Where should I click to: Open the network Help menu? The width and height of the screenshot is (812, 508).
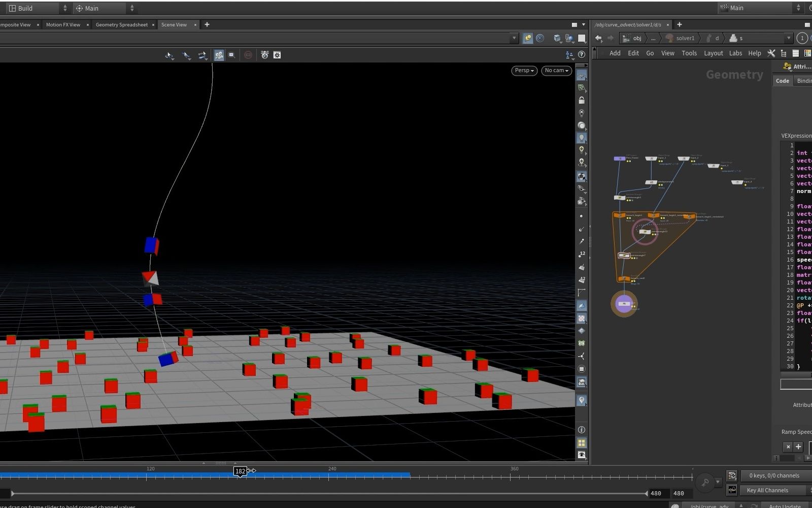(x=755, y=53)
